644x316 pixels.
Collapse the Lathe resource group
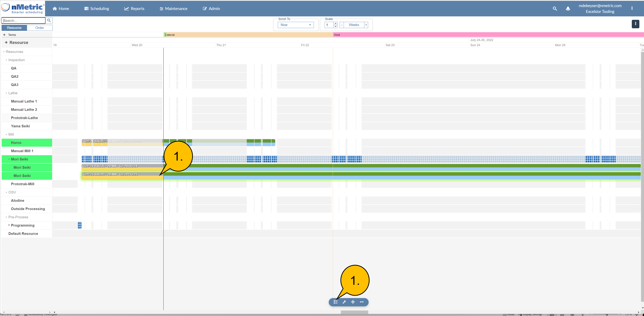(x=6, y=93)
